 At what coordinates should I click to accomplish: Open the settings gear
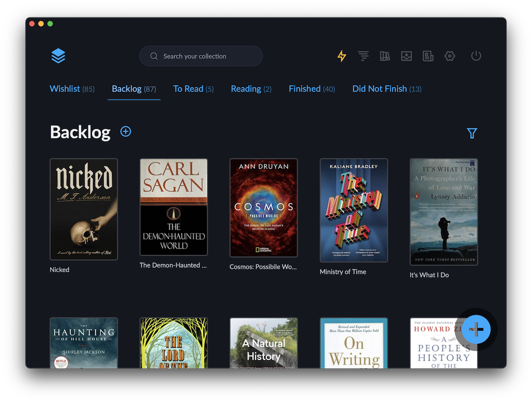[450, 56]
